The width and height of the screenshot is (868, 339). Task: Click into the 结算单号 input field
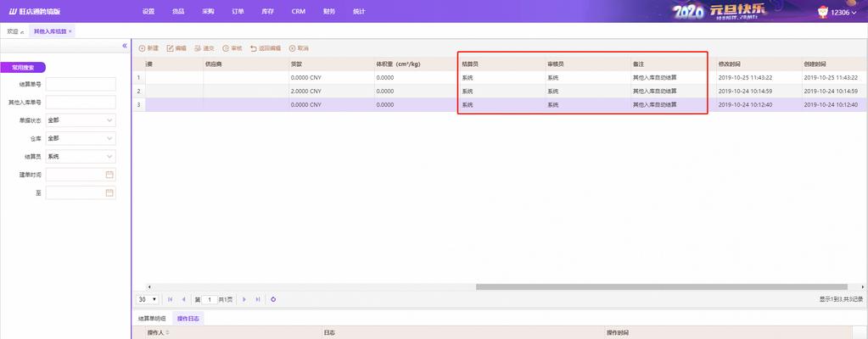(x=81, y=84)
